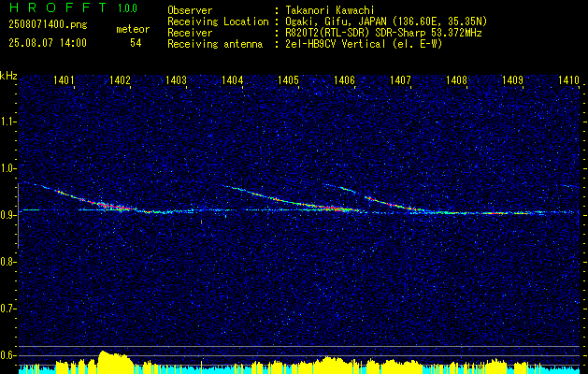Click the 1407 time marker
This screenshot has width=588, height=374.
tap(400, 79)
